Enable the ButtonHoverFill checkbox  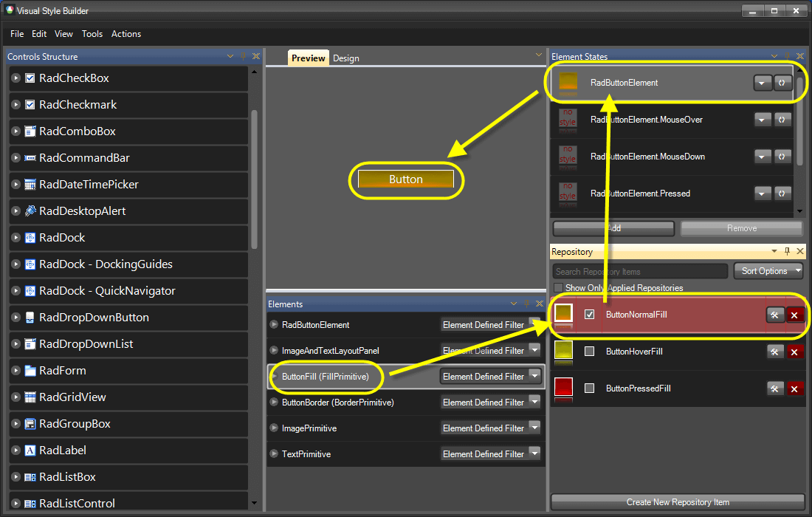pos(588,352)
